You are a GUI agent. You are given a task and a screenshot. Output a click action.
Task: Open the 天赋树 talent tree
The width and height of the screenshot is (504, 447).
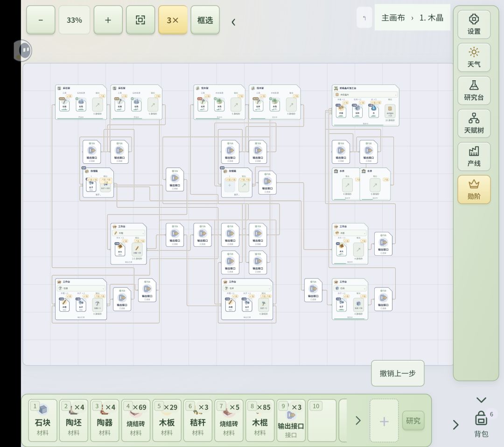pyautogui.click(x=474, y=124)
